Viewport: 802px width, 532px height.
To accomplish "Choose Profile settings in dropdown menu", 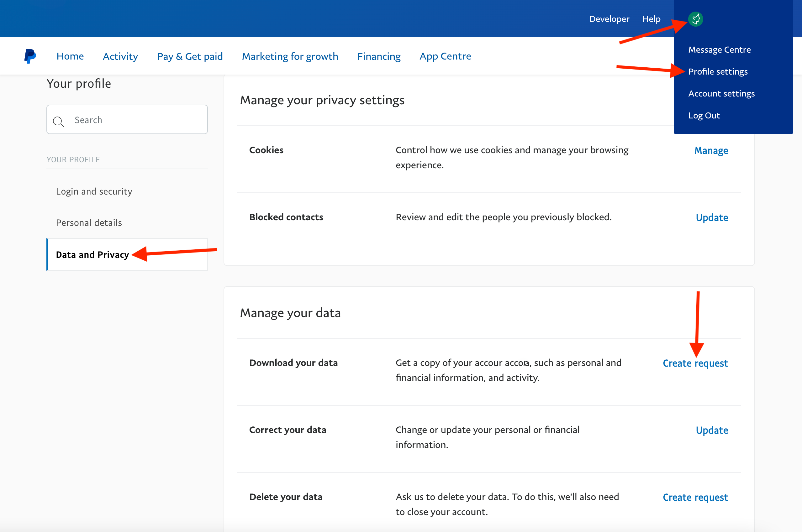I will click(718, 71).
